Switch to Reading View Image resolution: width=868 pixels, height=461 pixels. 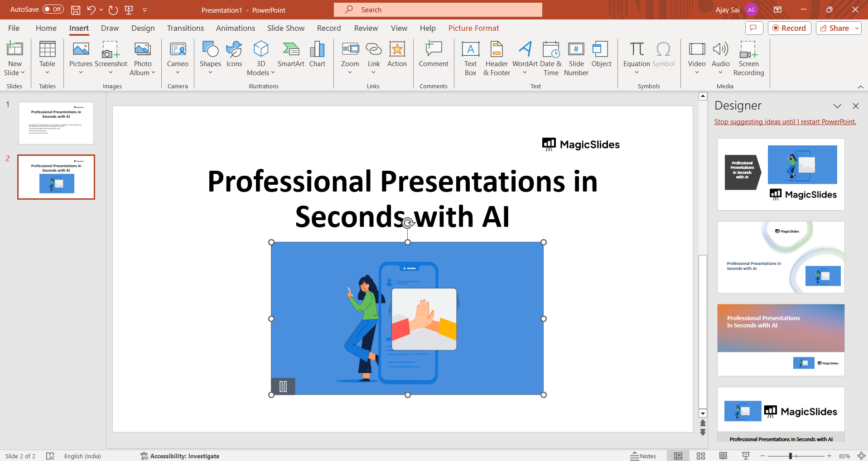point(723,456)
